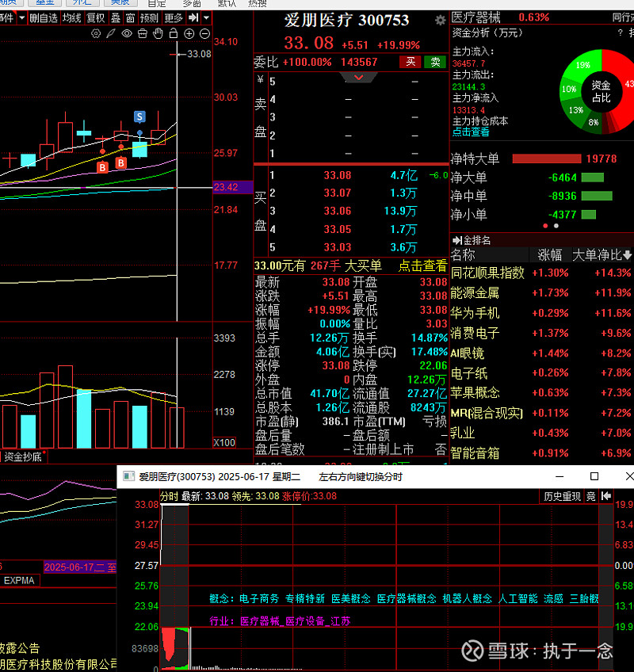Click 历史重现 in intraday popup

pyautogui.click(x=562, y=496)
